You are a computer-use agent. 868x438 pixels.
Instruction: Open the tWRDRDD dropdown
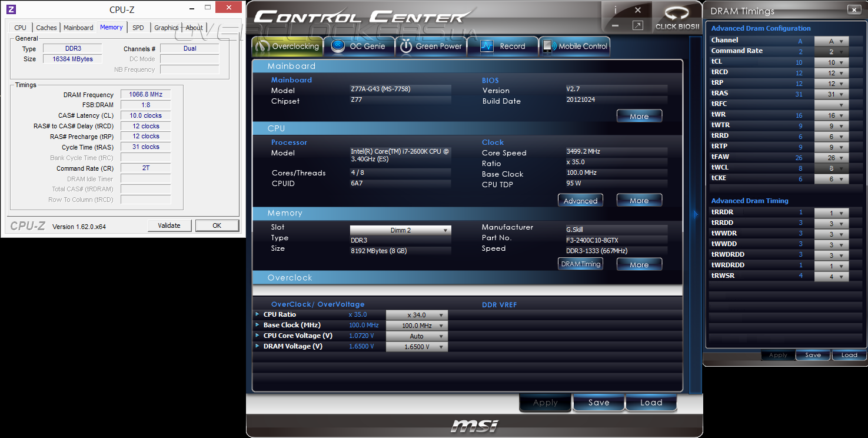tap(832, 266)
